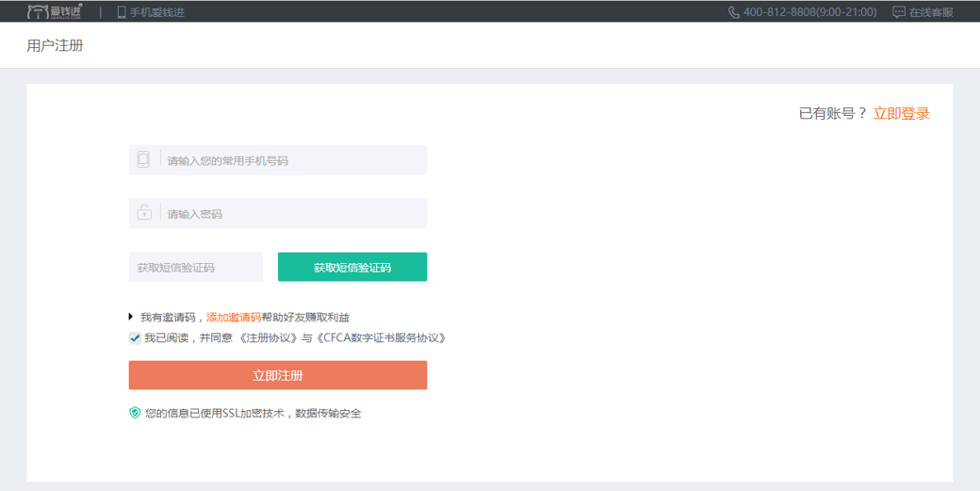This screenshot has height=491, width=980.
Task: Click the lock icon in password field
Action: [144, 212]
